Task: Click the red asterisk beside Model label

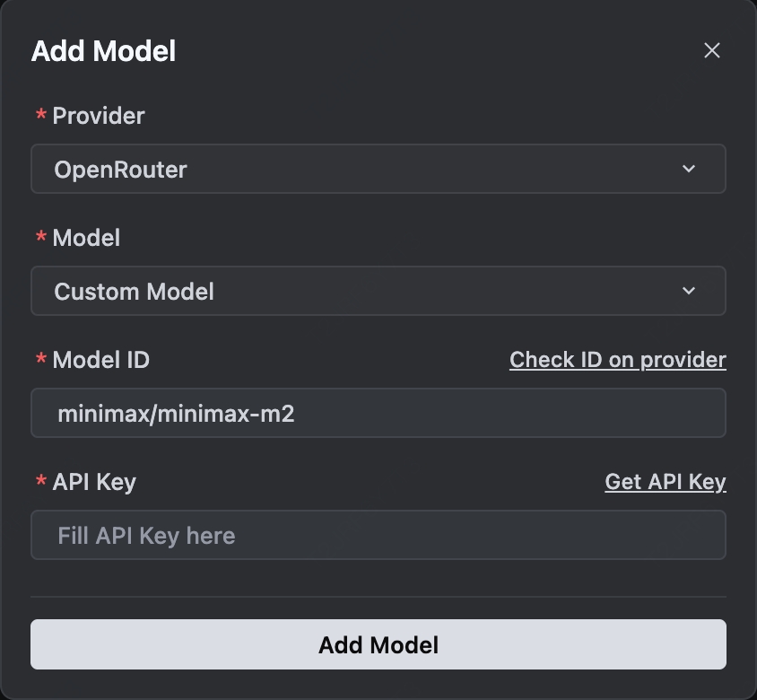Action: 40,239
